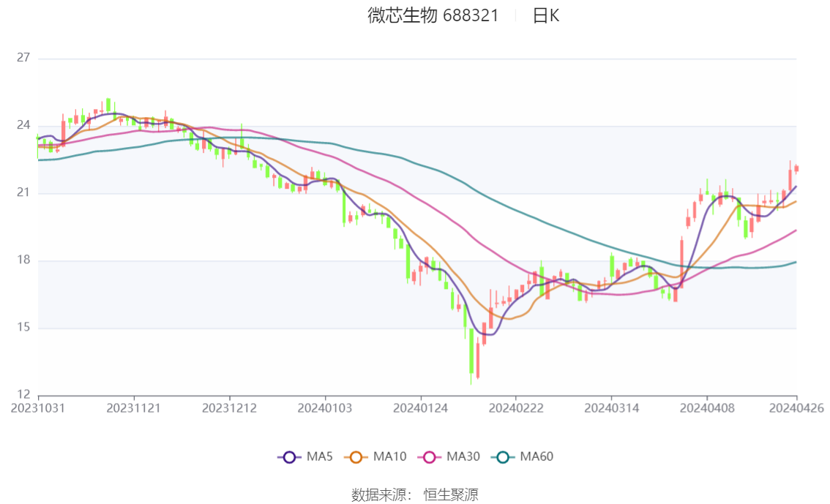Open the 恒生聚源 data source text

tap(451, 495)
